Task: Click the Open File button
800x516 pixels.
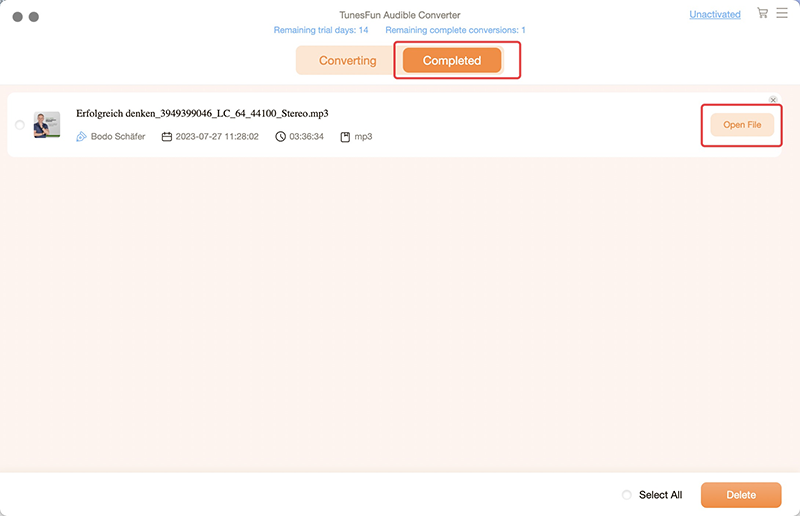Action: [742, 125]
